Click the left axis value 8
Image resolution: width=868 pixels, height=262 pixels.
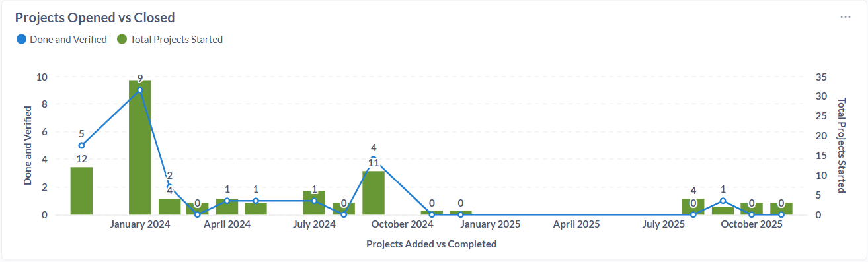44,104
